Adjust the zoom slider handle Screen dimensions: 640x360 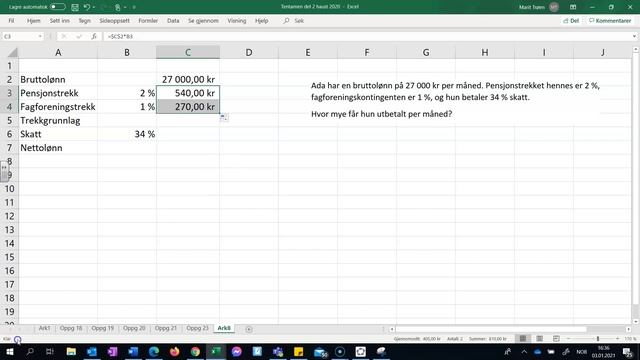(x=598, y=339)
